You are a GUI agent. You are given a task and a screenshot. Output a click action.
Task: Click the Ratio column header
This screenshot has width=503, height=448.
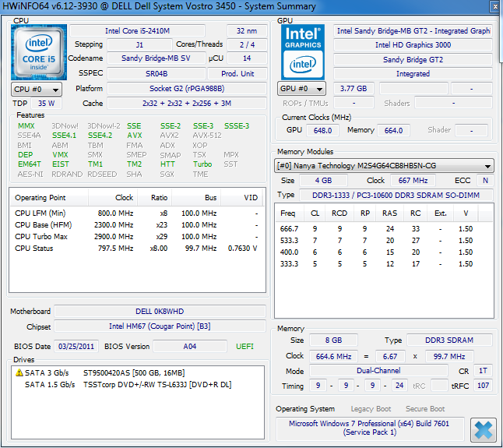coord(155,198)
